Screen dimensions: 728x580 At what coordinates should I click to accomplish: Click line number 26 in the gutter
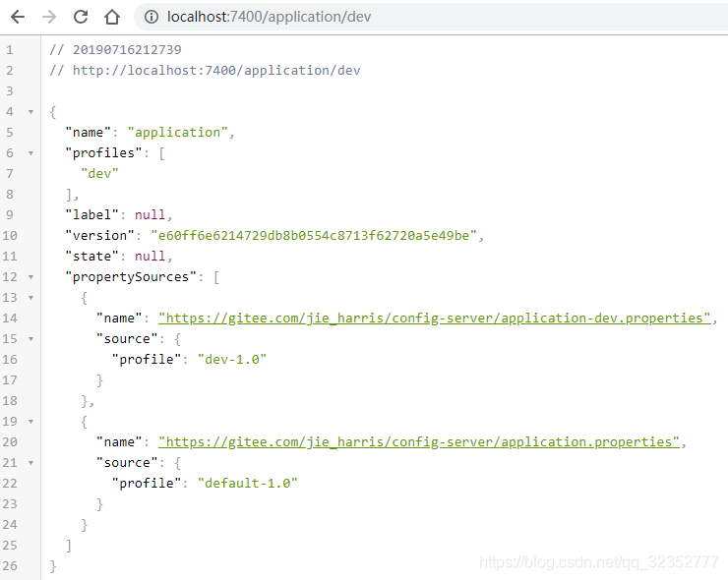click(10, 566)
